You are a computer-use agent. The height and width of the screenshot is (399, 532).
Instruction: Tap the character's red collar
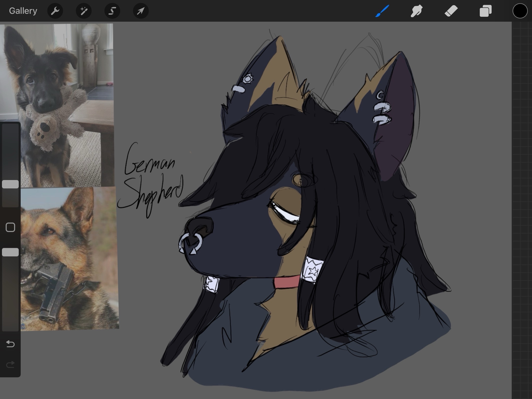pos(287,282)
